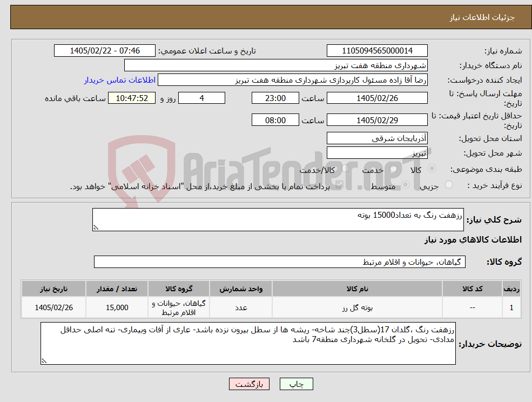Select the کالا/خدمت radio button
This screenshot has width=532, height=402.
345,169
